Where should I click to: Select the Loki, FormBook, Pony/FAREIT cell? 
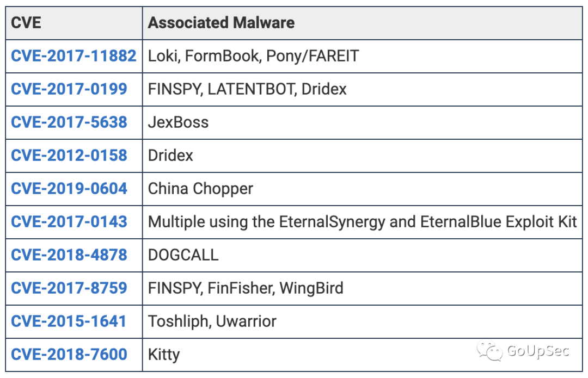pos(362,56)
